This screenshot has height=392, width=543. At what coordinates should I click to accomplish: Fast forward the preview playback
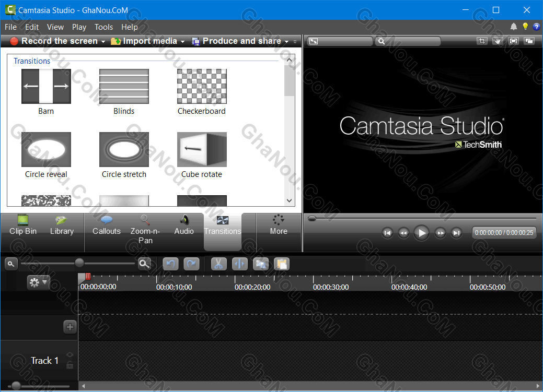[440, 233]
